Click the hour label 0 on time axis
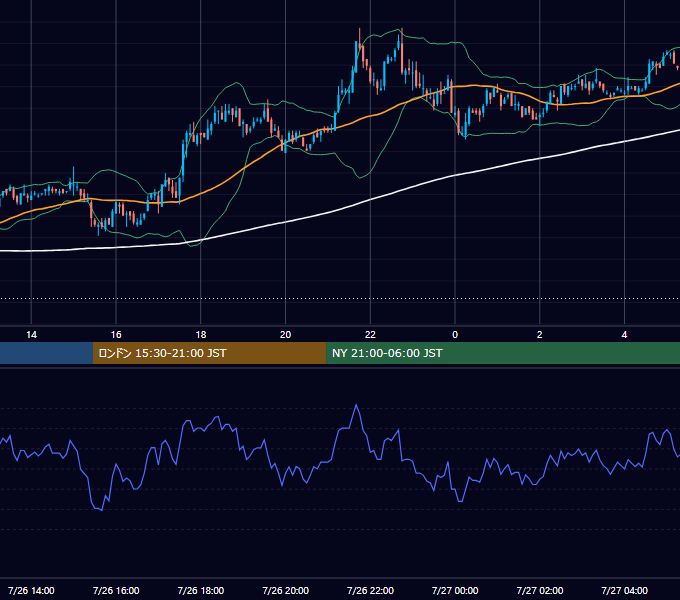Screen dimensions: 680x600 [x=455, y=335]
